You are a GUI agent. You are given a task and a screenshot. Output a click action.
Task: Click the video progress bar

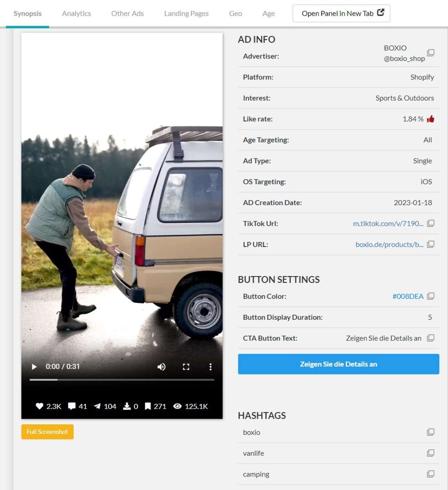point(122,380)
